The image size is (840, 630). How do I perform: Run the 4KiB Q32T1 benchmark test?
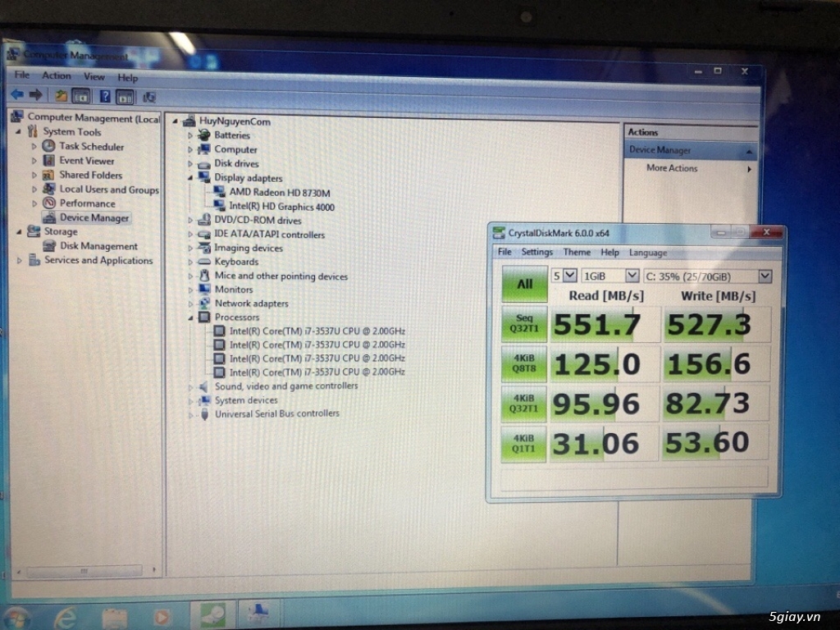[523, 403]
